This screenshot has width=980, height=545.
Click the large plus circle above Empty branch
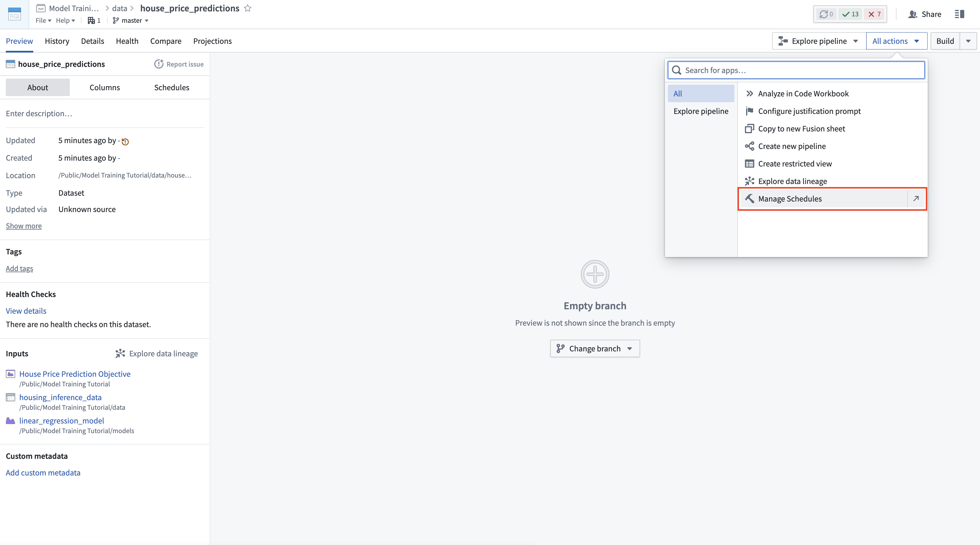(595, 274)
